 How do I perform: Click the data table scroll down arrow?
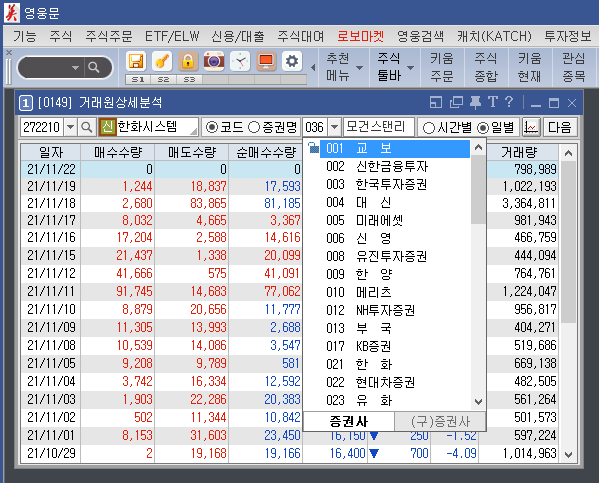(x=568, y=454)
